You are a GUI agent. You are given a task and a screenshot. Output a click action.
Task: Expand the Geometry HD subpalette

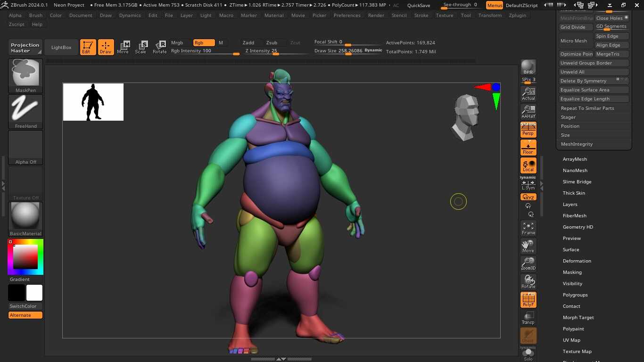pyautogui.click(x=578, y=227)
